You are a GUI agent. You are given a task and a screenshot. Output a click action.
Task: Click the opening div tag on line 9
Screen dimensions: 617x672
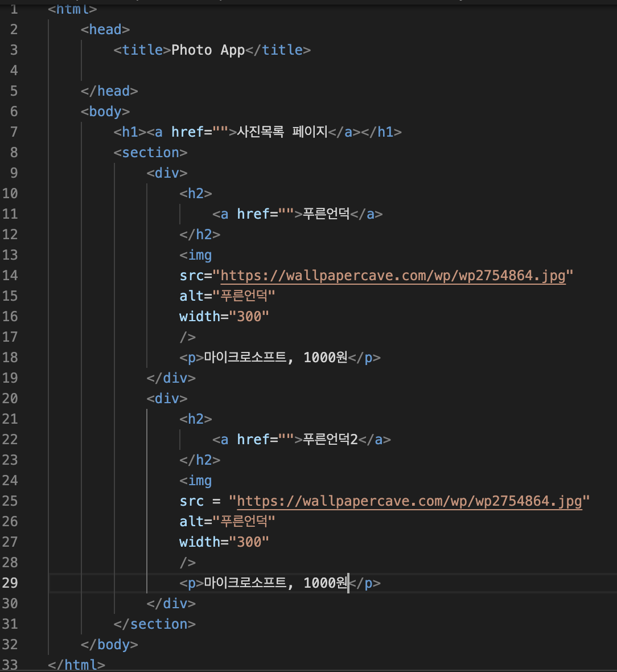(x=167, y=173)
